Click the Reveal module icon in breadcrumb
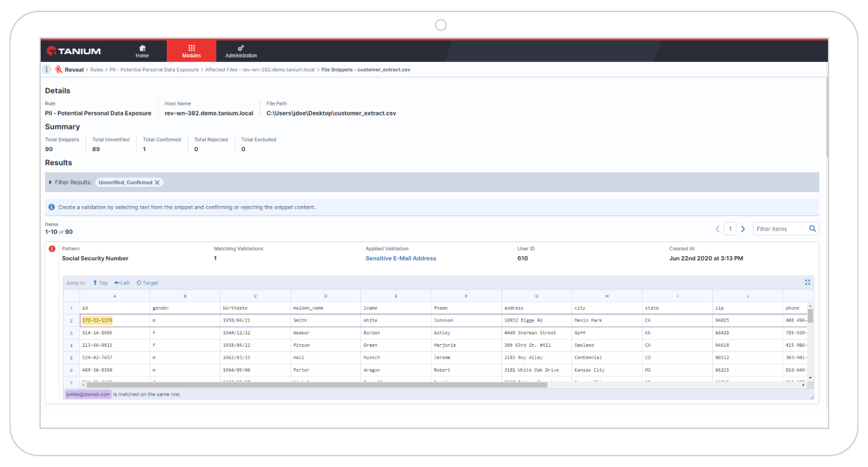 (59, 69)
